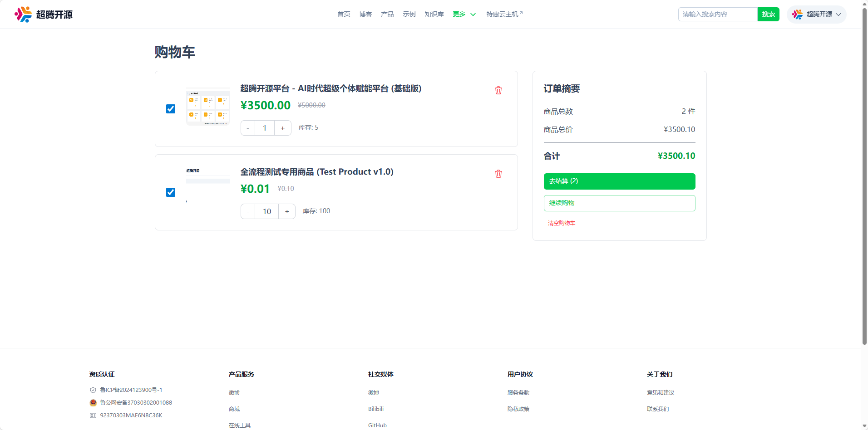Go to the 产品 navigation page
This screenshot has height=430, width=868.
pyautogui.click(x=387, y=14)
